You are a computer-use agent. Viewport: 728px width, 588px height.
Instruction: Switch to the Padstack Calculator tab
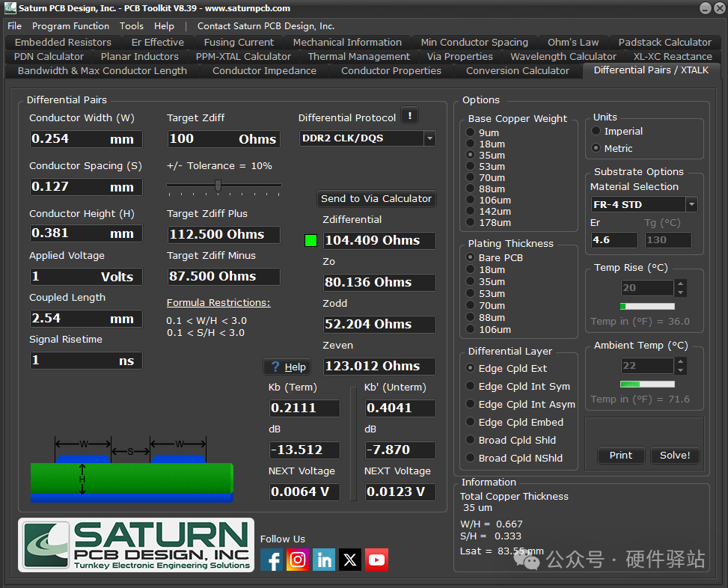tap(664, 42)
